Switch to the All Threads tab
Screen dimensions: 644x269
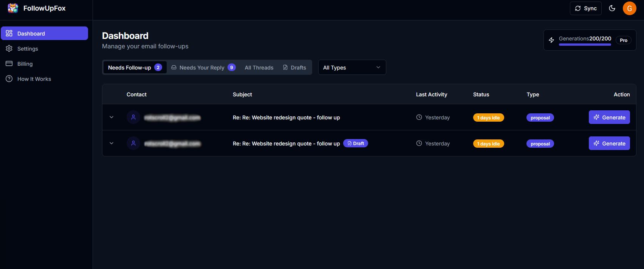coord(259,67)
